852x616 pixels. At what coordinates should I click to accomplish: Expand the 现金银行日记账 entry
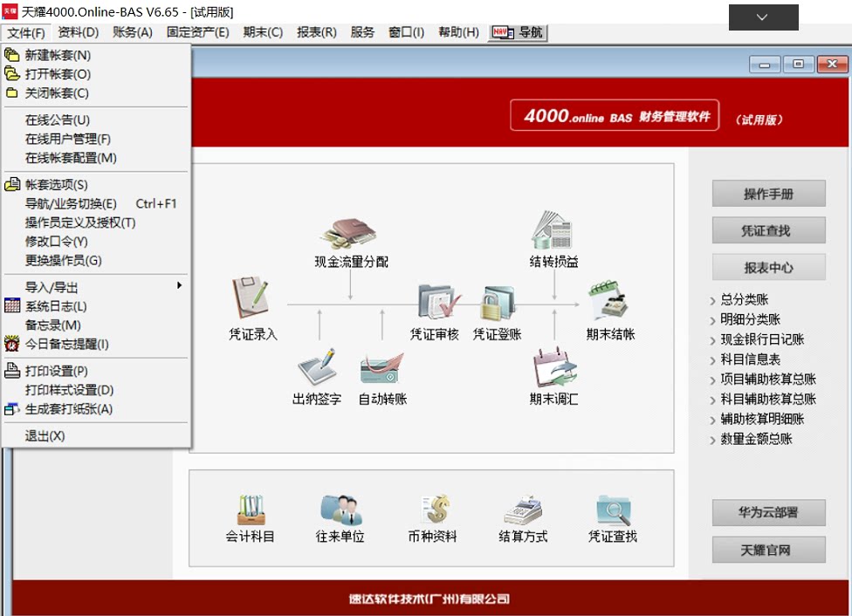coord(762,339)
